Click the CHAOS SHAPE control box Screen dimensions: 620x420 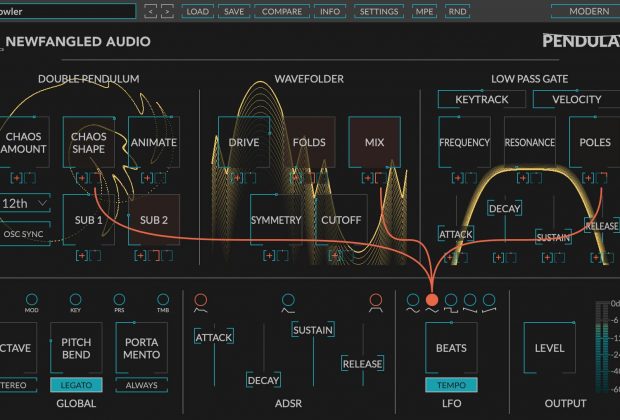click(89, 142)
